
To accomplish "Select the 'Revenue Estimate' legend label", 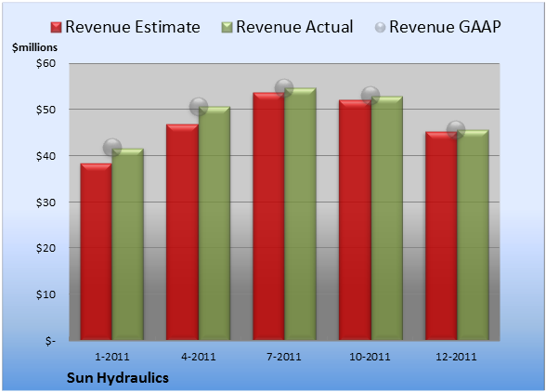I will coord(133,27).
